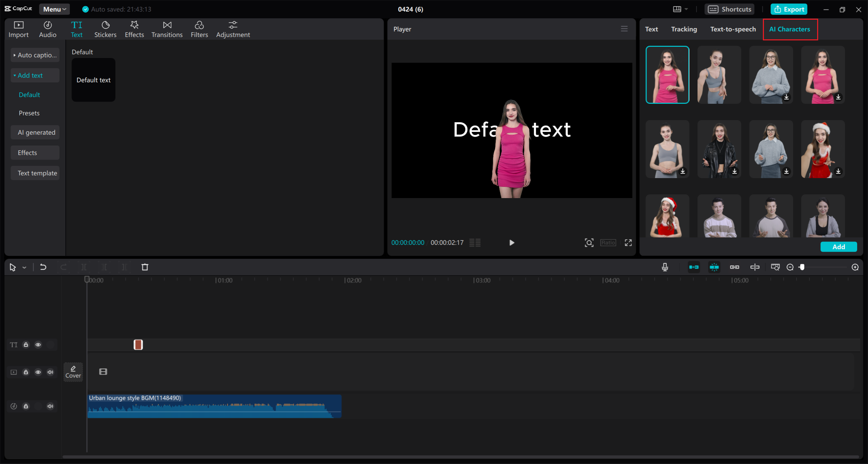
Task: Open the Player settings menu
Action: pos(624,29)
